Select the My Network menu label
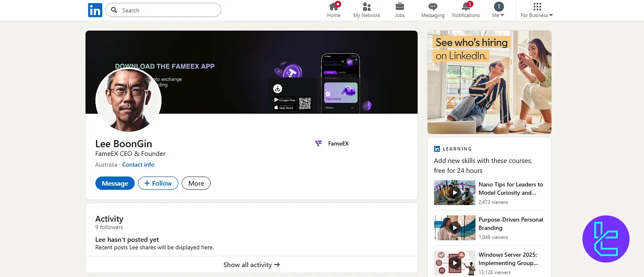644x277 pixels. (367, 15)
